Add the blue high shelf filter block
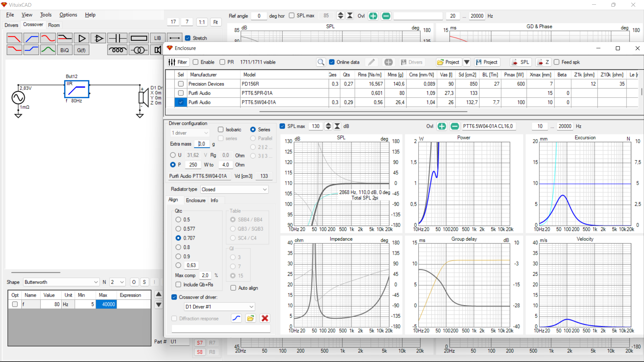 pyautogui.click(x=31, y=50)
